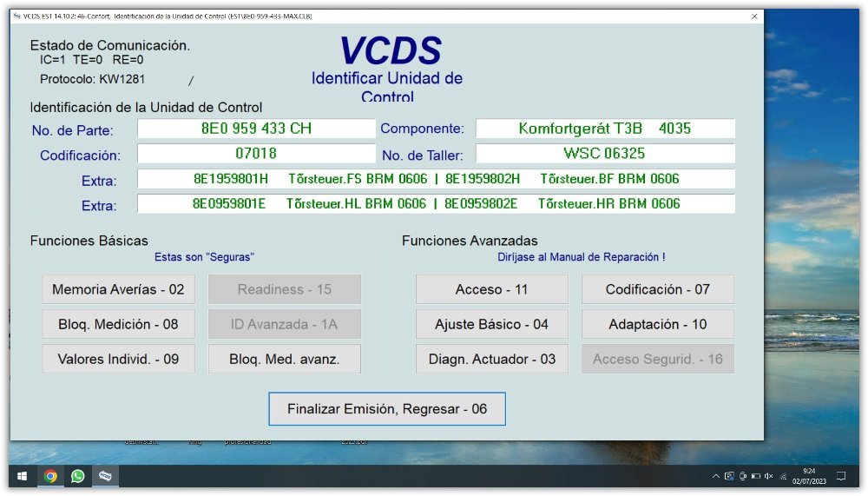The image size is (868, 496).
Task: Click the Protocolo: KW1281 status text
Action: click(93, 79)
